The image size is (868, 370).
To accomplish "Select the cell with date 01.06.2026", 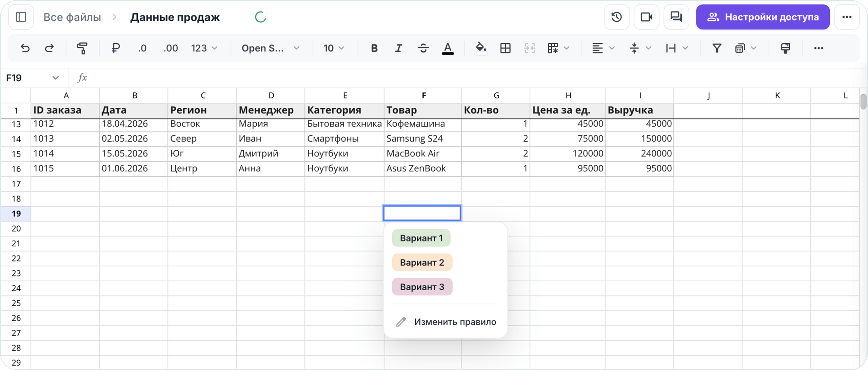I will point(134,169).
